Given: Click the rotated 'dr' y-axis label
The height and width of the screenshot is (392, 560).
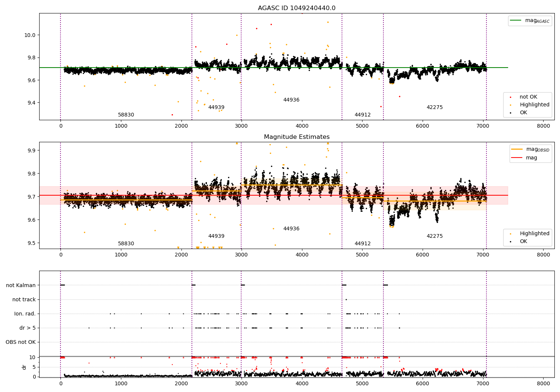Looking at the screenshot, I should [24, 367].
